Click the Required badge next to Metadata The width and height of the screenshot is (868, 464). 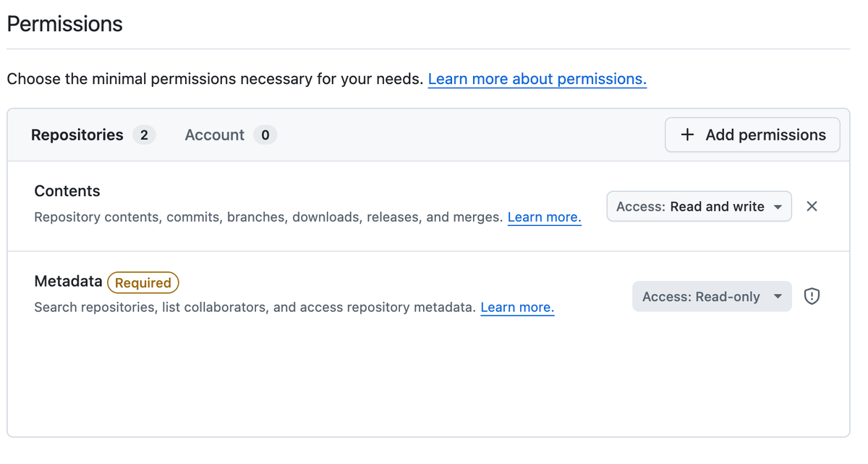[143, 282]
